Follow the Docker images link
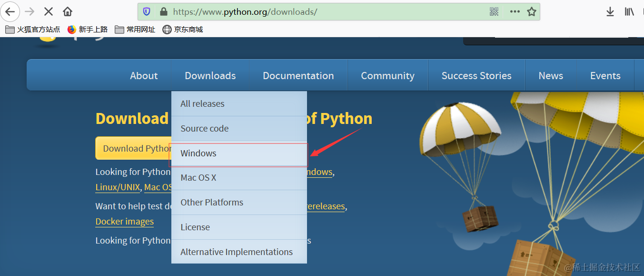644x276 pixels. 125,222
